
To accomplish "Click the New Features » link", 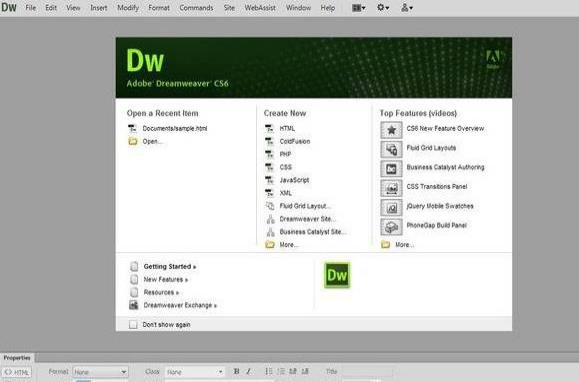I will (165, 279).
